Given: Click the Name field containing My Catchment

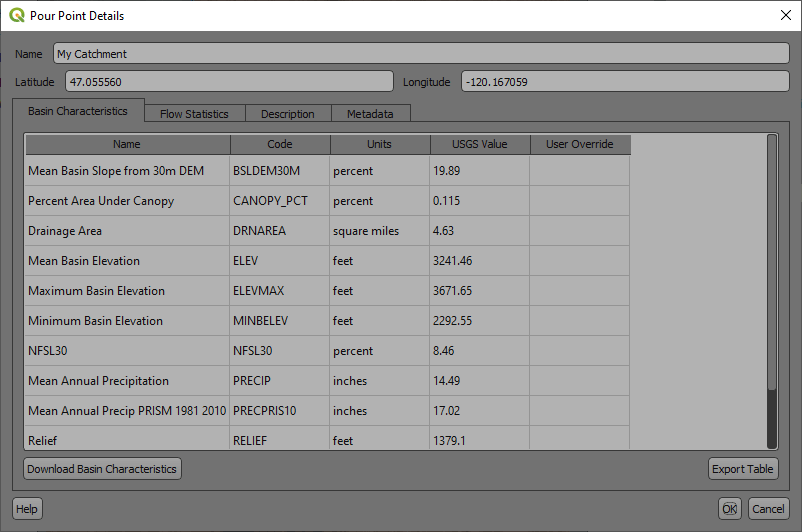Looking at the screenshot, I should [421, 53].
